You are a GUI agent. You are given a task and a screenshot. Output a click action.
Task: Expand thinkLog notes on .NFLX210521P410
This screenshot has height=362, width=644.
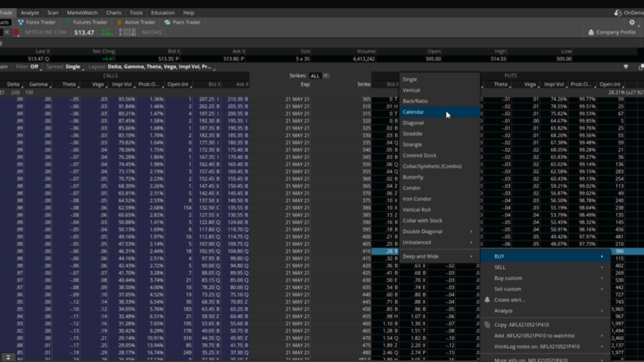[545, 346]
